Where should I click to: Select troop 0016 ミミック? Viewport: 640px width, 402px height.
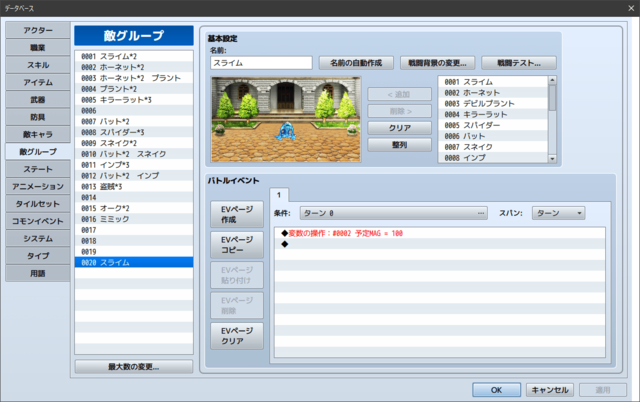point(134,219)
